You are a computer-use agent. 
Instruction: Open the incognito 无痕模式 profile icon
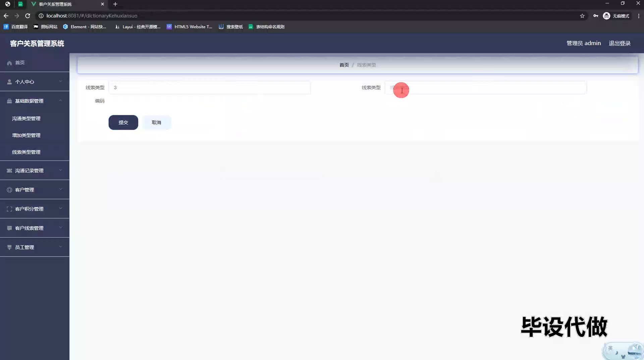click(x=616, y=16)
